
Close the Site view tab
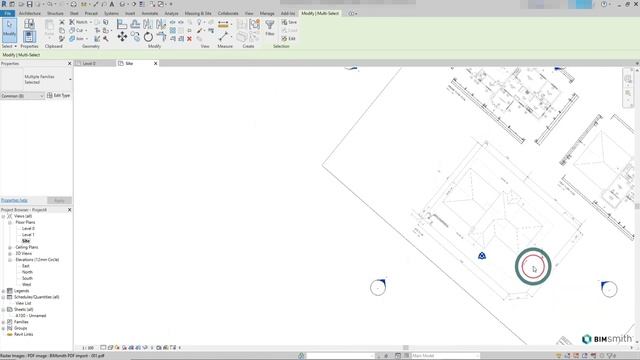pyautogui.click(x=156, y=64)
